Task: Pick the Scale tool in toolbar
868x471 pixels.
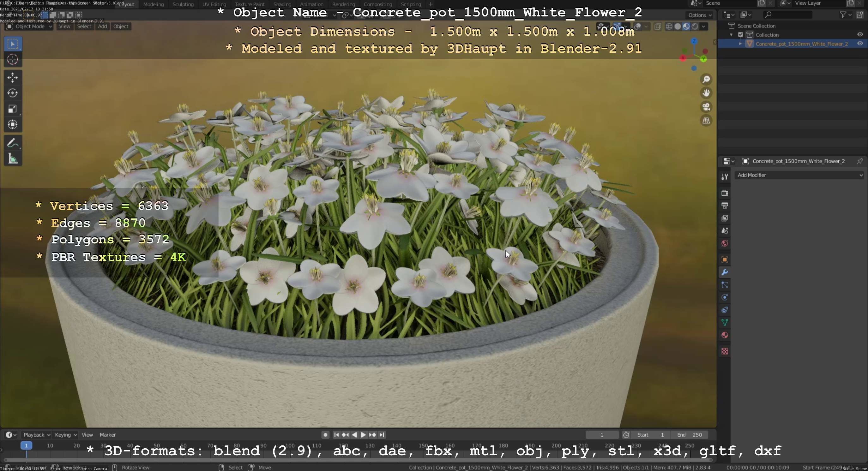Action: 13,109
